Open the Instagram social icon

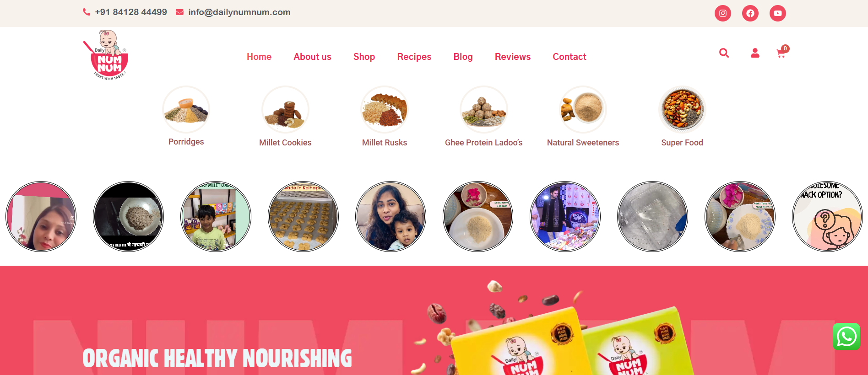pyautogui.click(x=723, y=13)
